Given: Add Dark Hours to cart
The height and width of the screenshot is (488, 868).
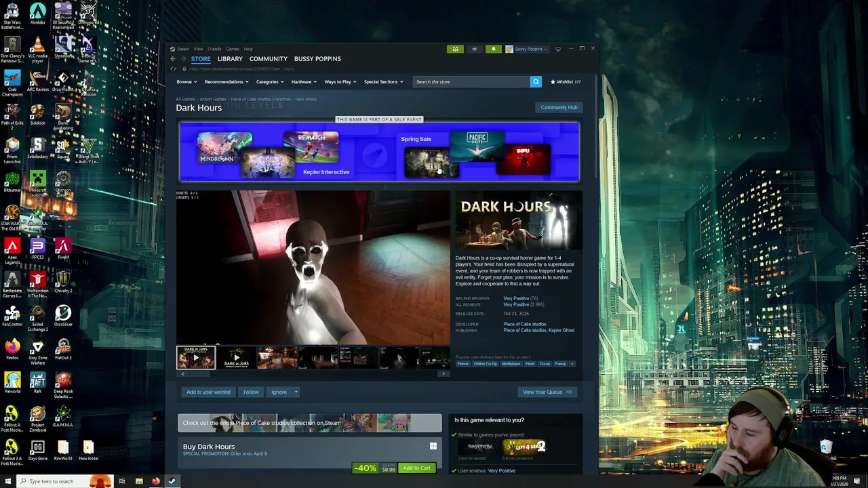Looking at the screenshot, I should 416,468.
